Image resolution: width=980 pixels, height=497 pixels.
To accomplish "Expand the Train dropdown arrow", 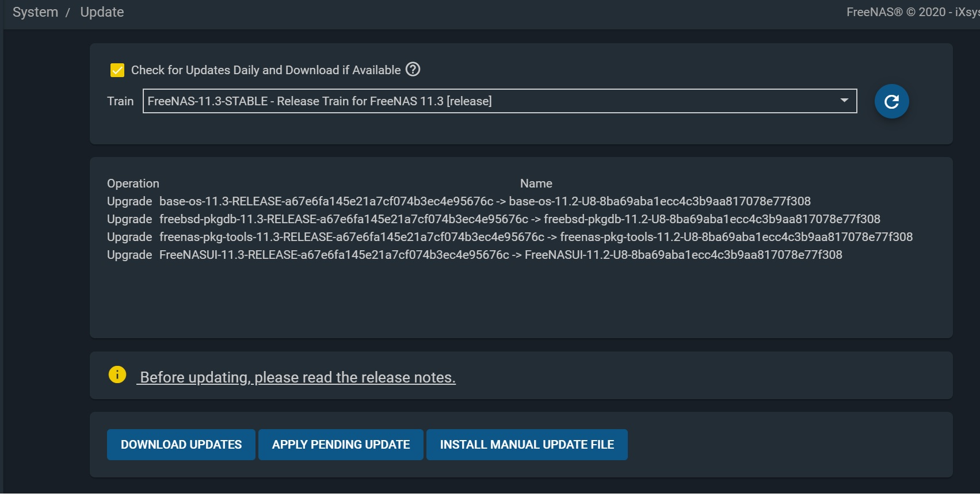I will [844, 101].
